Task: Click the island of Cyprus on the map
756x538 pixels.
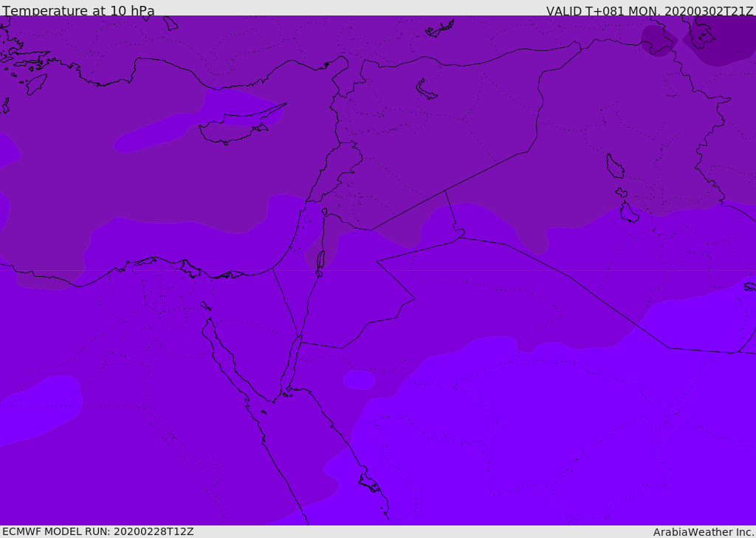Action: [236, 127]
